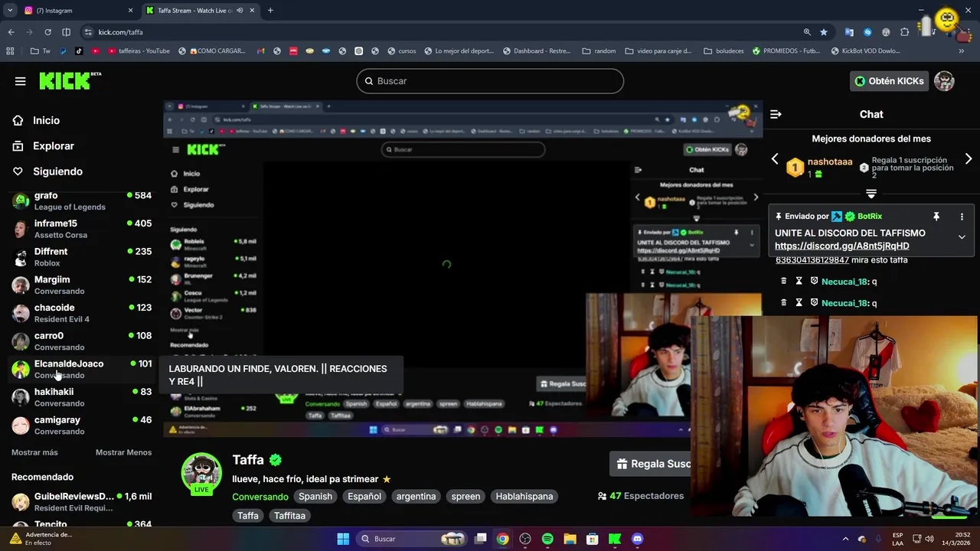
Task: Open the discord.gg/A8nt5jRqHD link
Action: (x=842, y=246)
